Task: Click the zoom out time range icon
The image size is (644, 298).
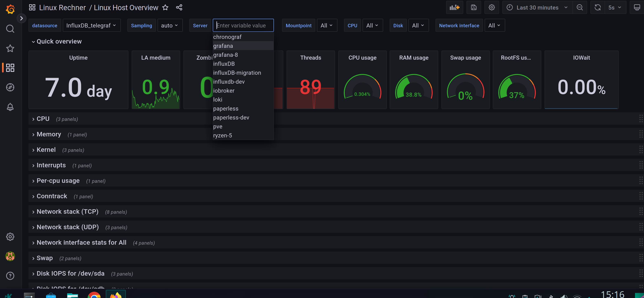Action: [x=580, y=8]
